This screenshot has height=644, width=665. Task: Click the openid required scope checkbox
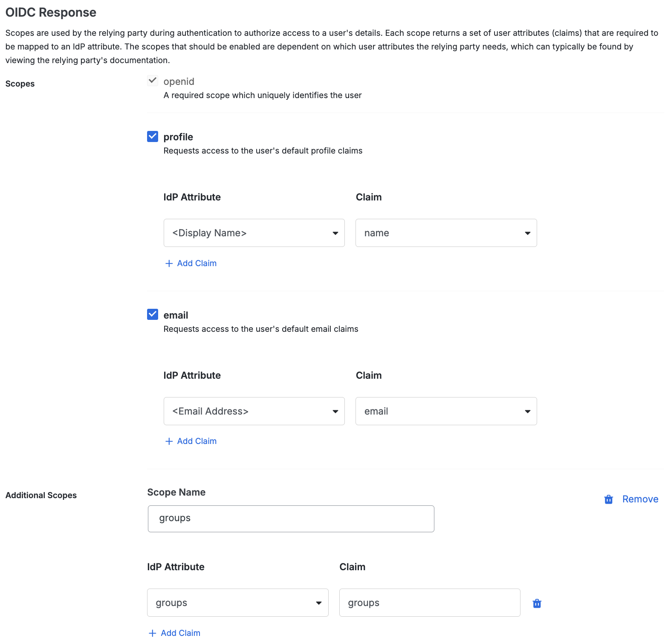click(x=152, y=80)
